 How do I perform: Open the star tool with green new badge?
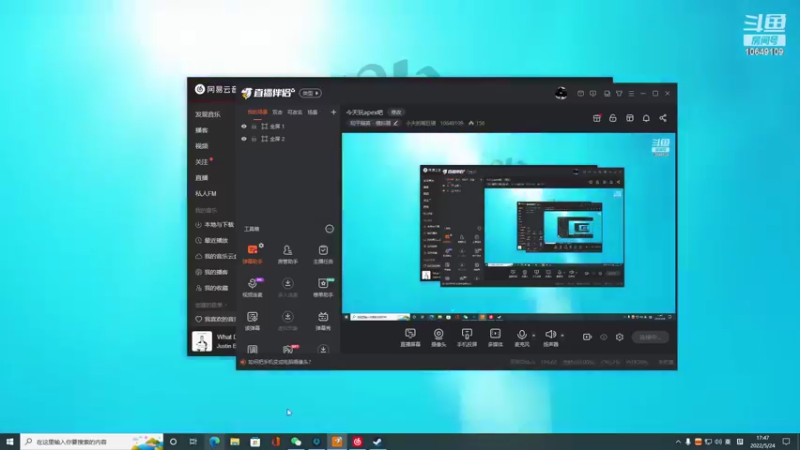323,287
